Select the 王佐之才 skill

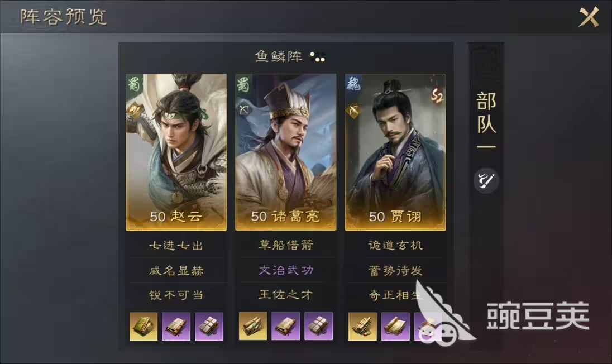pos(286,295)
